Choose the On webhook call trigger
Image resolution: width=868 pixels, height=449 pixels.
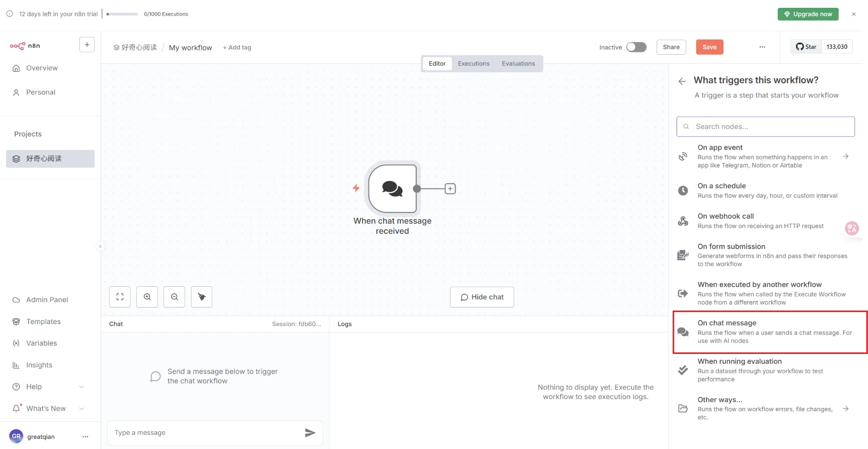(x=766, y=221)
